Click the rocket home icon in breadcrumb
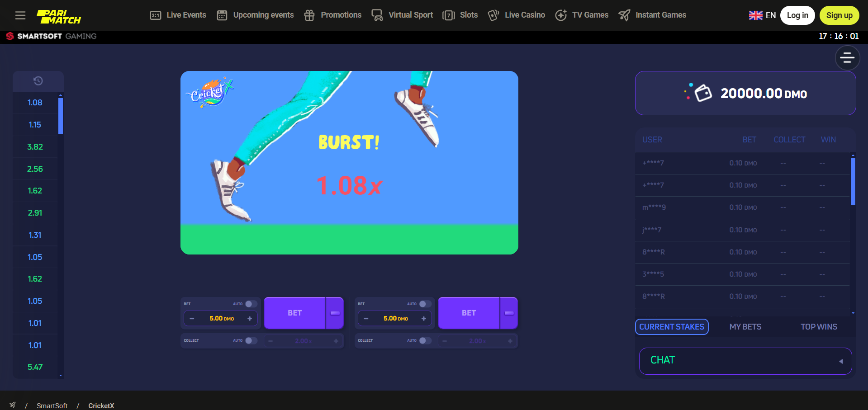868x410 pixels. point(13,405)
